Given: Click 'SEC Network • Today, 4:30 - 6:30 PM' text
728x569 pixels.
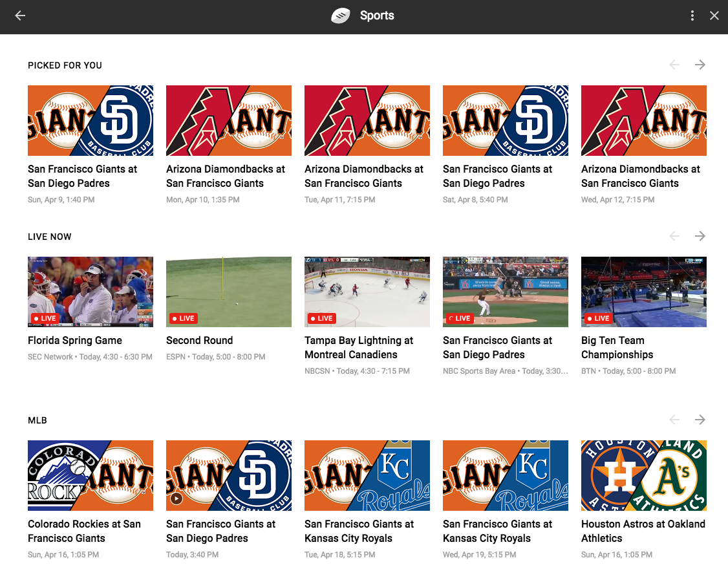Looking at the screenshot, I should (90, 357).
